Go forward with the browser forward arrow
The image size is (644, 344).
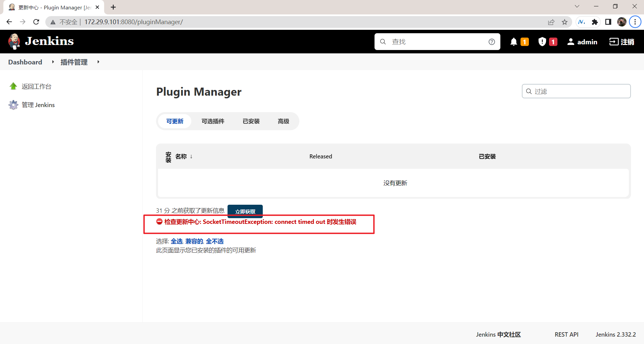pyautogui.click(x=22, y=22)
